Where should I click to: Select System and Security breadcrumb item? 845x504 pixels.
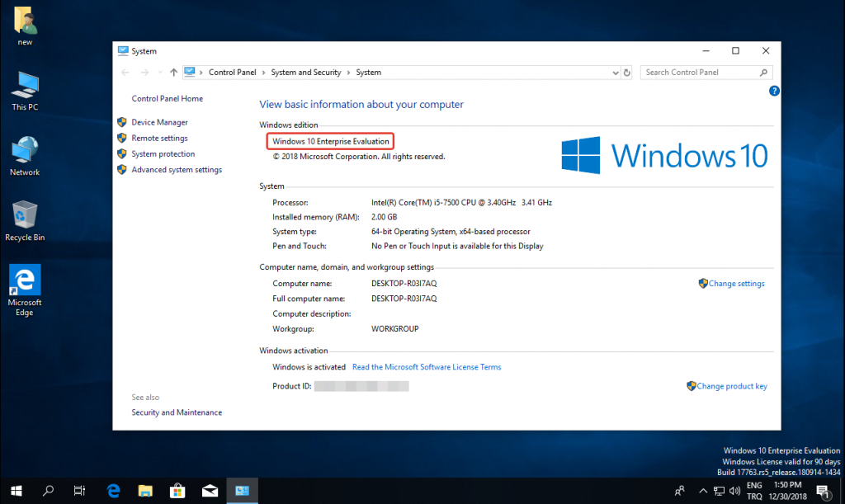(305, 73)
